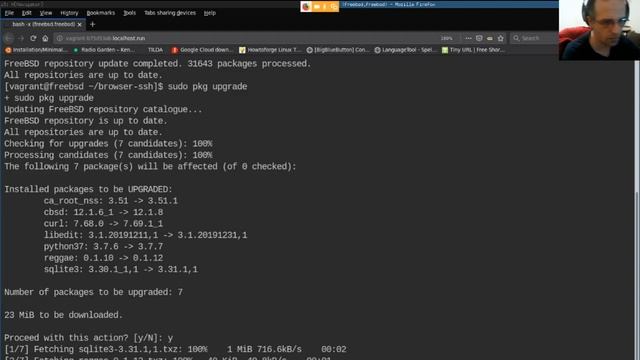Click 'Proceed with this action? [y/N]' prompt
Viewport: 640px width, 360px height.
(x=83, y=338)
